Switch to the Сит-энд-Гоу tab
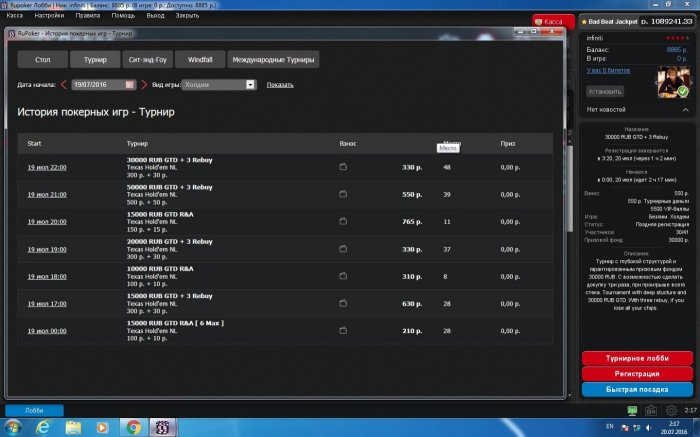Viewport: 700px width, 437px height. pyautogui.click(x=148, y=59)
